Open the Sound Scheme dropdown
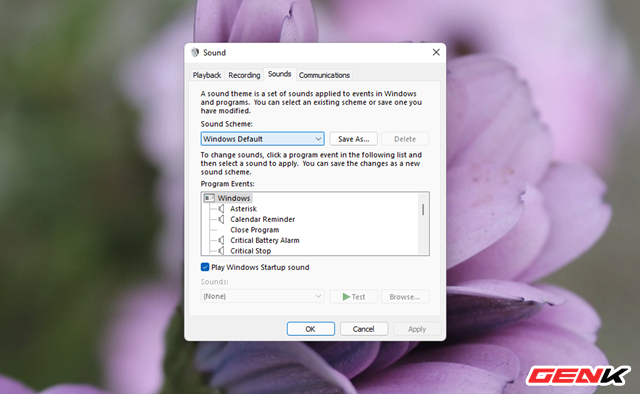This screenshot has width=640, height=394. (262, 139)
